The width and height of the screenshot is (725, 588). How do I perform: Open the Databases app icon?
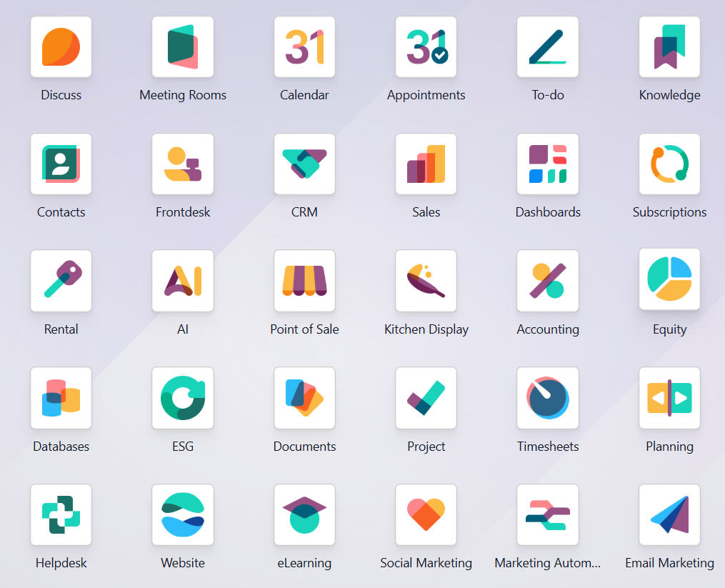[61, 398]
